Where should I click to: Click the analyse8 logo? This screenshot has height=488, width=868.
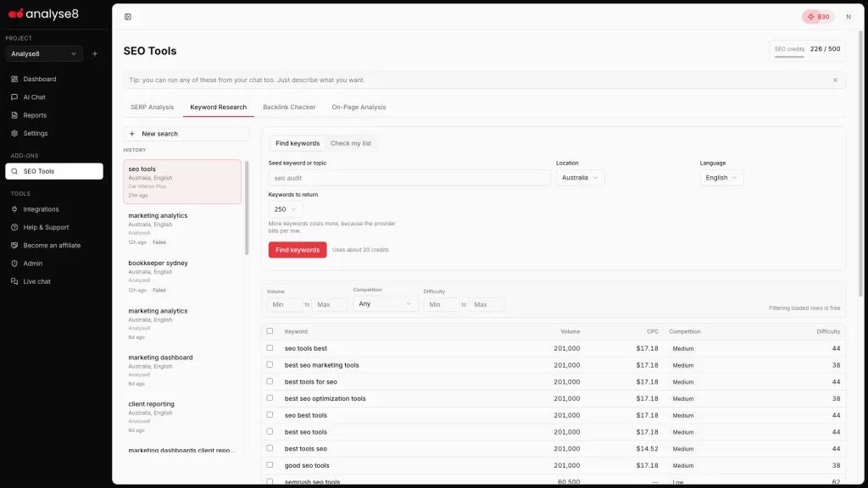(x=43, y=14)
